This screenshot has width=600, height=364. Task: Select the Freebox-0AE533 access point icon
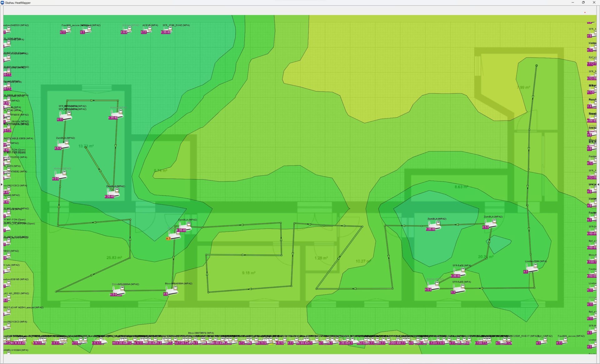[x=7, y=30]
